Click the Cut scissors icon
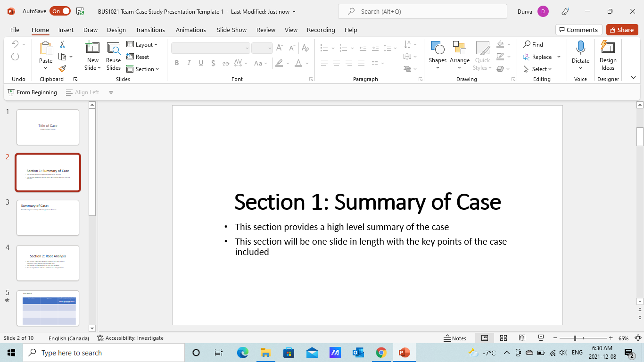Viewport: 644px width, 362px height. pyautogui.click(x=62, y=45)
